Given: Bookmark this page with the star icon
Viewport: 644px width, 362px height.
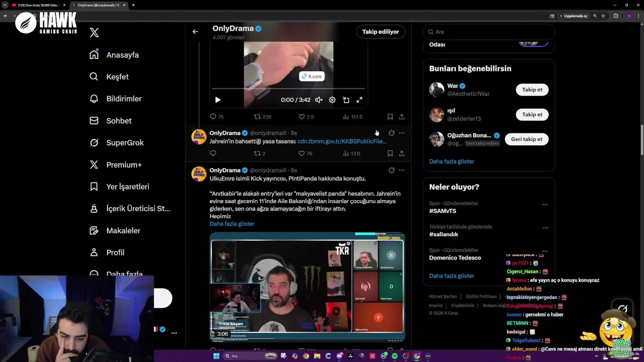Looking at the screenshot, I should (603, 16).
